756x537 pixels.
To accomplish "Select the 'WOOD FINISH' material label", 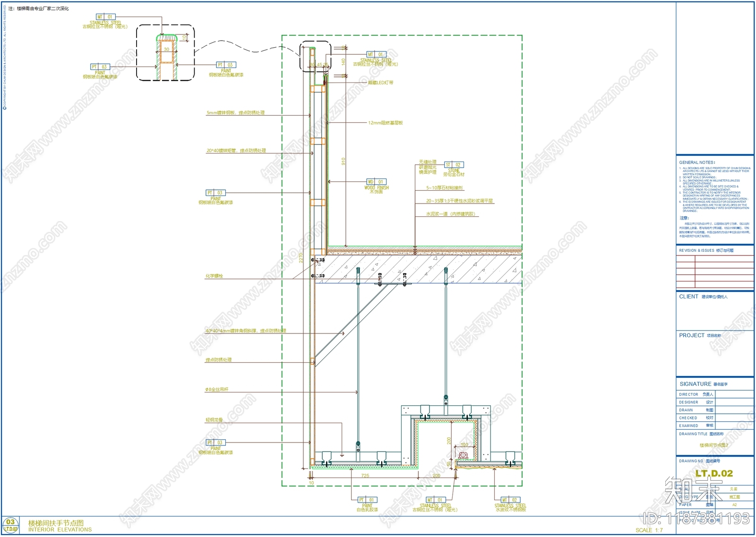I will coord(377,188).
